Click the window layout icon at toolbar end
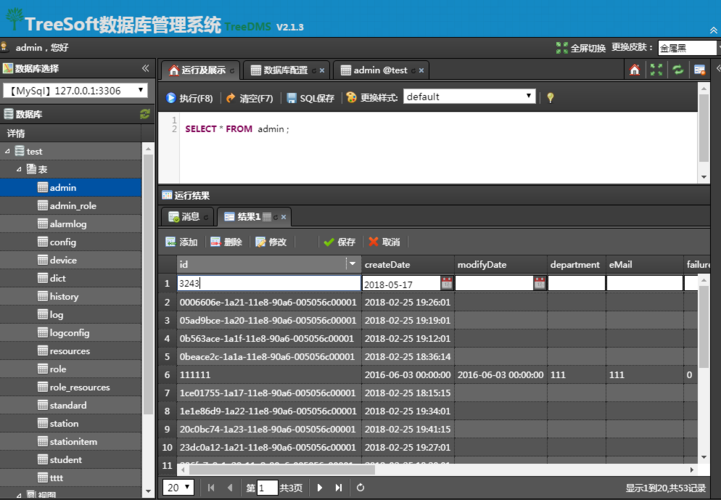The height and width of the screenshot is (500, 721). pos(699,70)
